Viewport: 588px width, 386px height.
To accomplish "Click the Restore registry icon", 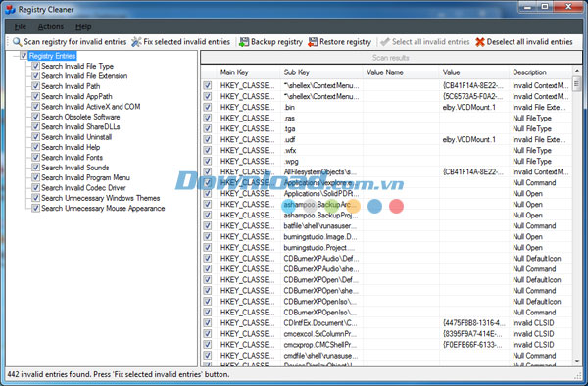I will [x=313, y=42].
